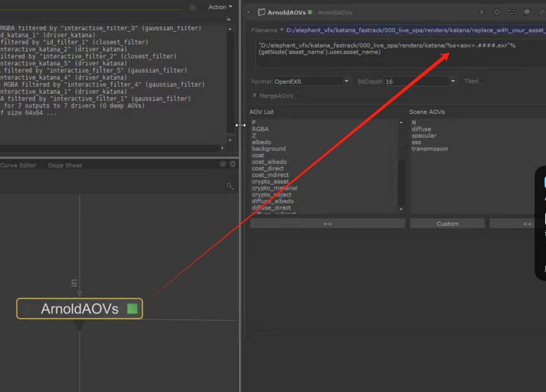This screenshot has width=546, height=392.
Task: Open the Filename expression dropdown arrow
Action: [282, 30]
